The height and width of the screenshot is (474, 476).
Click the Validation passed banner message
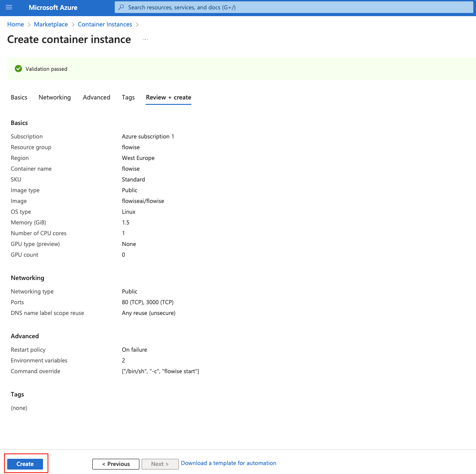[47, 69]
